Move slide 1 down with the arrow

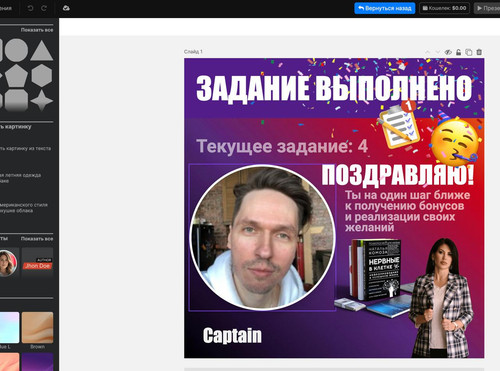coord(438,52)
